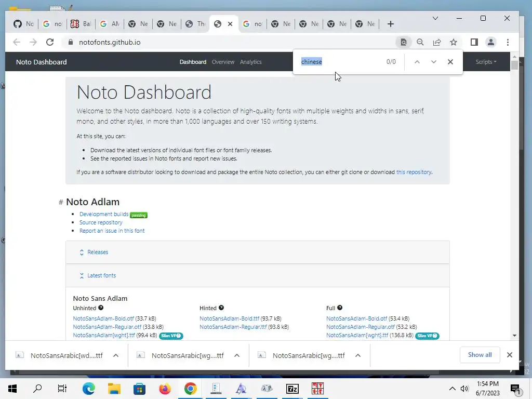The height and width of the screenshot is (399, 532).
Task: Click the browser forward arrow
Action: pyautogui.click(x=33, y=42)
